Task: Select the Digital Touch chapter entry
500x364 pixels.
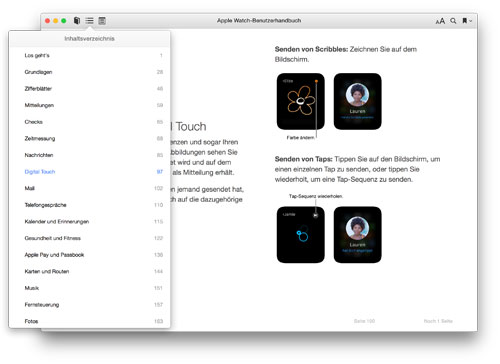Action: [89, 172]
